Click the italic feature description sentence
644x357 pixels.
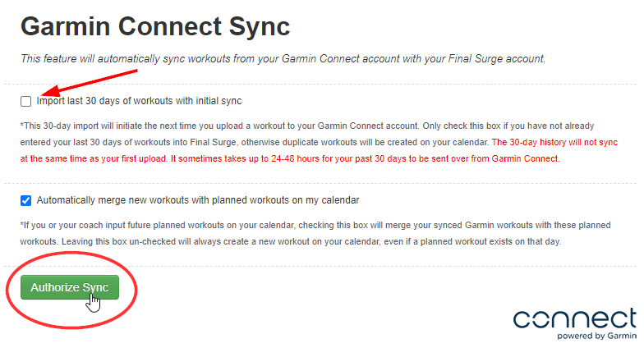click(283, 58)
